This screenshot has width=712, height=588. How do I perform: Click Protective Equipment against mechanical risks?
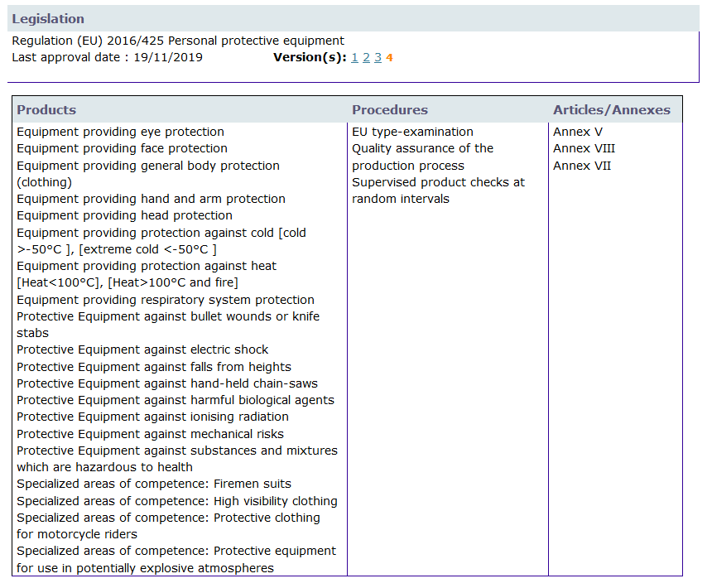pyautogui.click(x=151, y=434)
